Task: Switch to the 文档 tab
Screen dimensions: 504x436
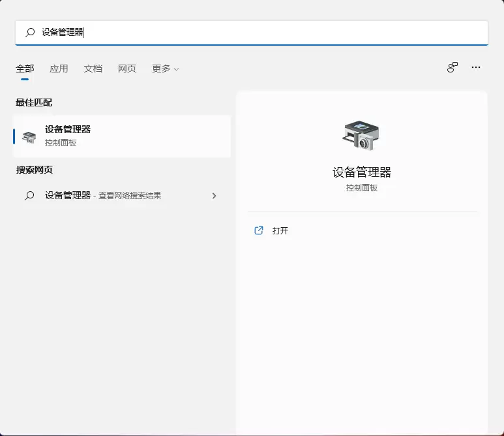Action: pos(93,69)
